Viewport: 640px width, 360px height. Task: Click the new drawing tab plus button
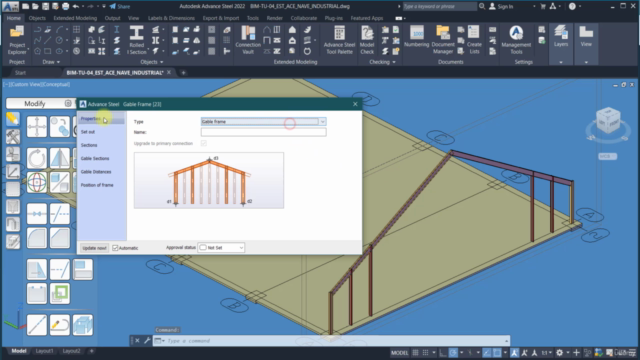click(183, 73)
